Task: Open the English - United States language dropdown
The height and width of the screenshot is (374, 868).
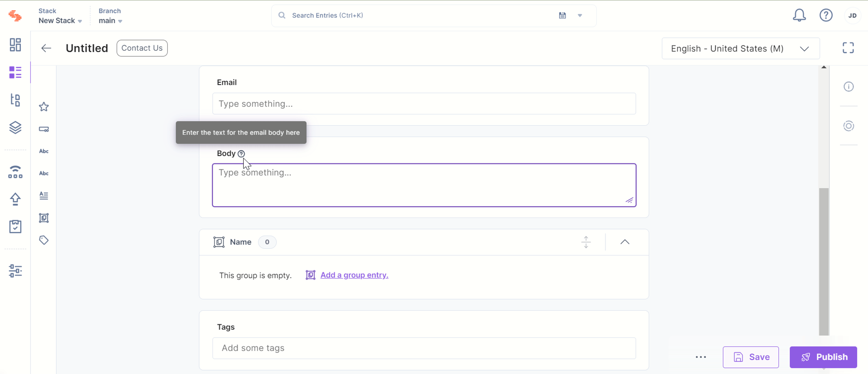Action: pyautogui.click(x=741, y=49)
